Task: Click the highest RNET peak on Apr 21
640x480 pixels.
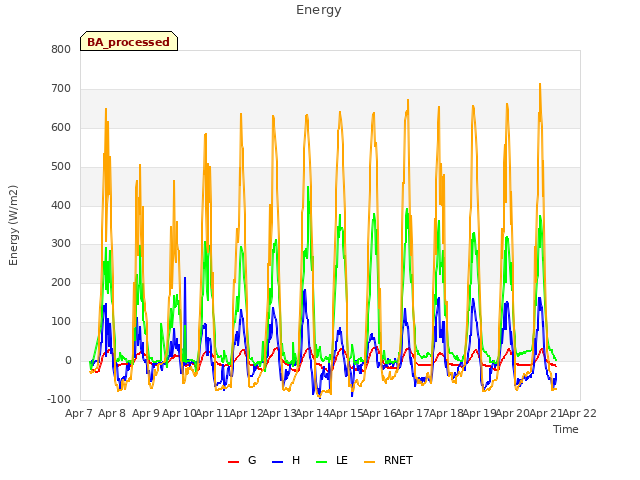Action: [x=540, y=84]
